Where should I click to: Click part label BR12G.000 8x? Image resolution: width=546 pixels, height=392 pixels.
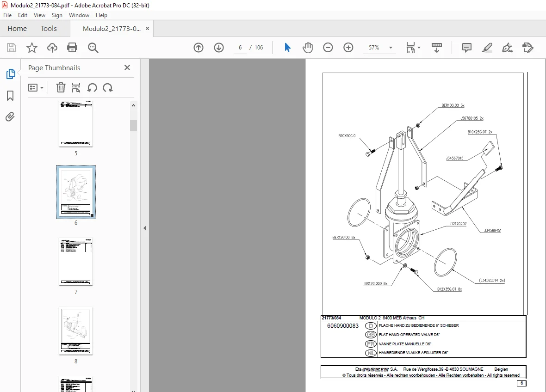376,283
